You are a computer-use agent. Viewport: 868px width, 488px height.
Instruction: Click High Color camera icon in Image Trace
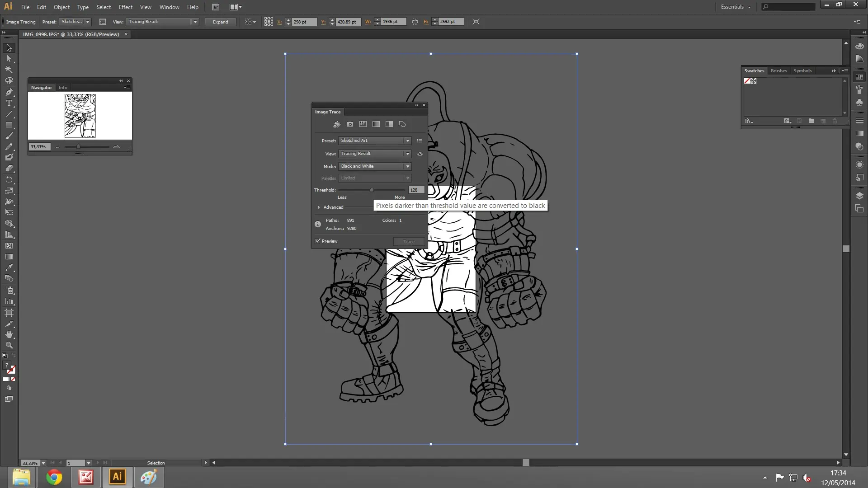(x=350, y=124)
